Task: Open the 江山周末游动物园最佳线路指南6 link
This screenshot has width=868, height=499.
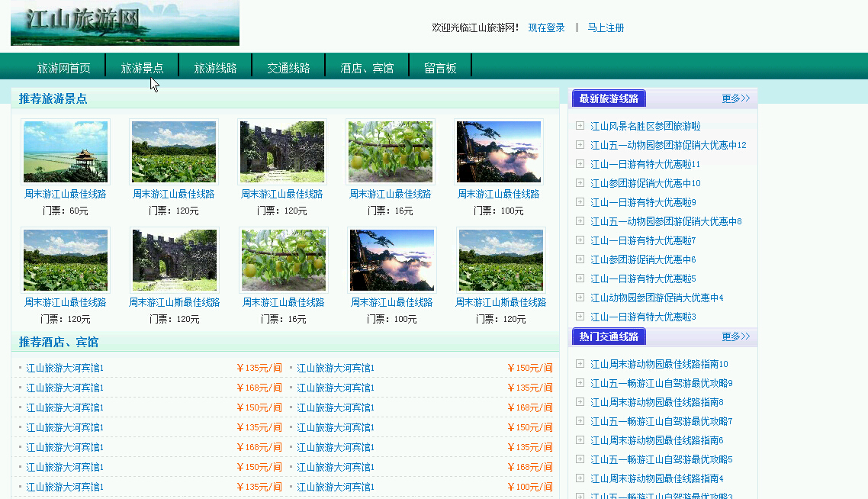Action: click(657, 441)
